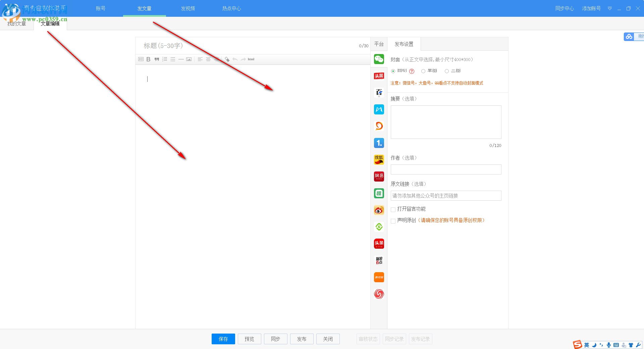644x349 pixels.
Task: Select the Sohu (搜狐) platform icon
Action: tap(379, 160)
